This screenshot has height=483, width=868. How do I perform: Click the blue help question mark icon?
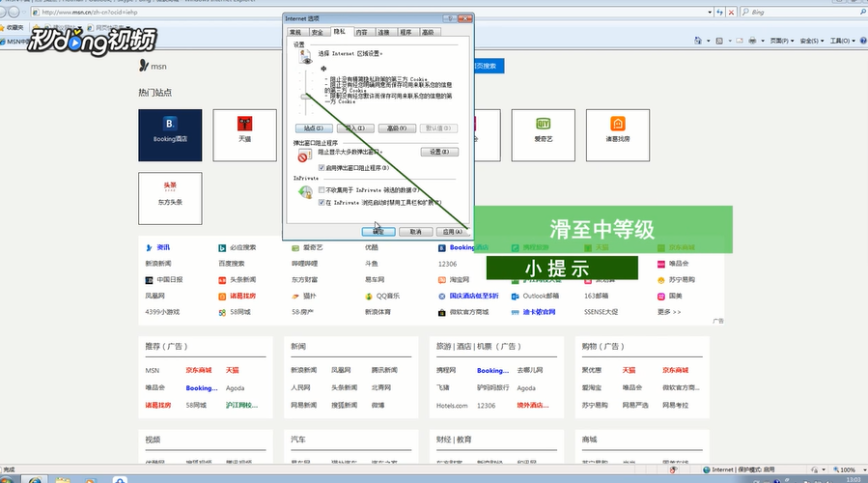tap(863, 41)
